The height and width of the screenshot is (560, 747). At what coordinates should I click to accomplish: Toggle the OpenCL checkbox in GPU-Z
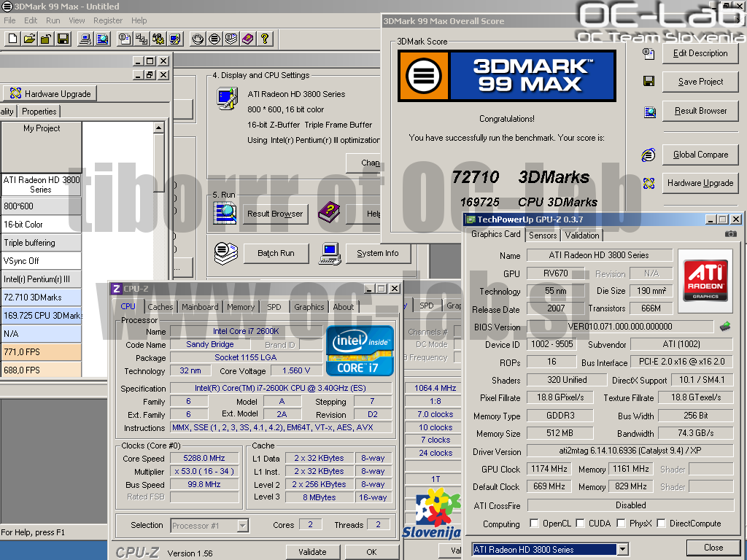534,524
